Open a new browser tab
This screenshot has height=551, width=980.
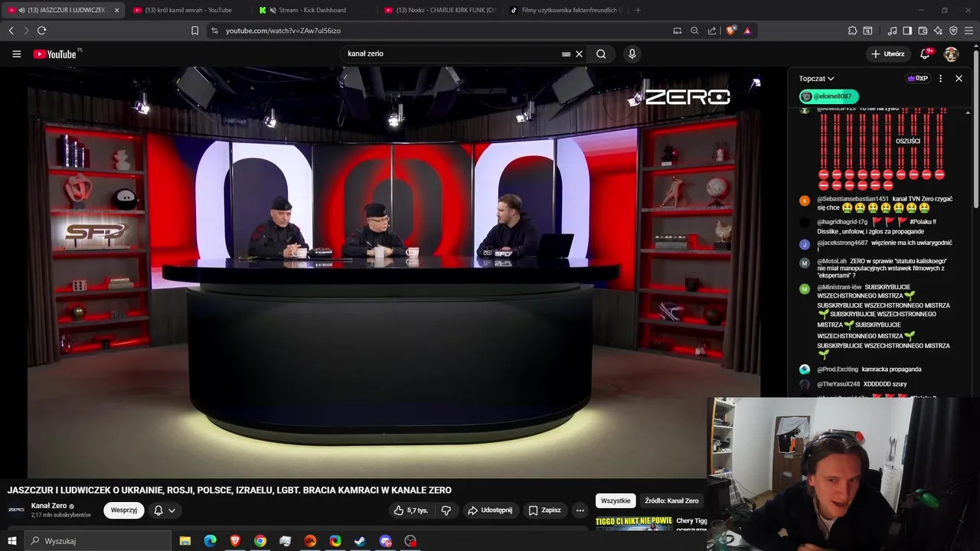pos(638,10)
